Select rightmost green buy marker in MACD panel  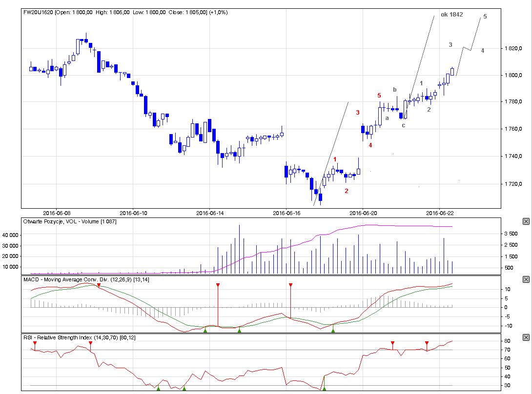tap(333, 330)
